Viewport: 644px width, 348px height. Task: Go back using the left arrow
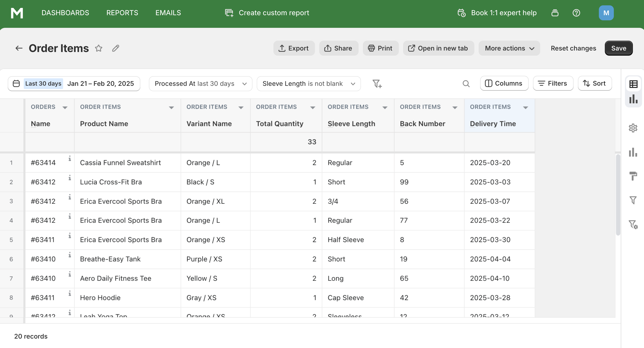click(19, 48)
